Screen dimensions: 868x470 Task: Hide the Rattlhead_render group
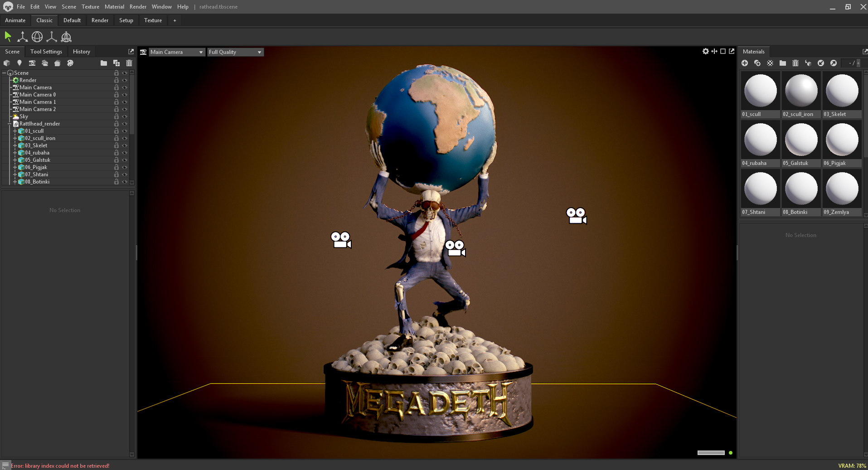point(125,124)
